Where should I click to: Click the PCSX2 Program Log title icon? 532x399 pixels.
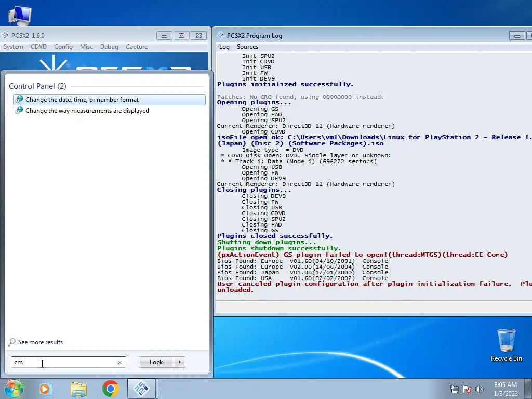pos(220,35)
